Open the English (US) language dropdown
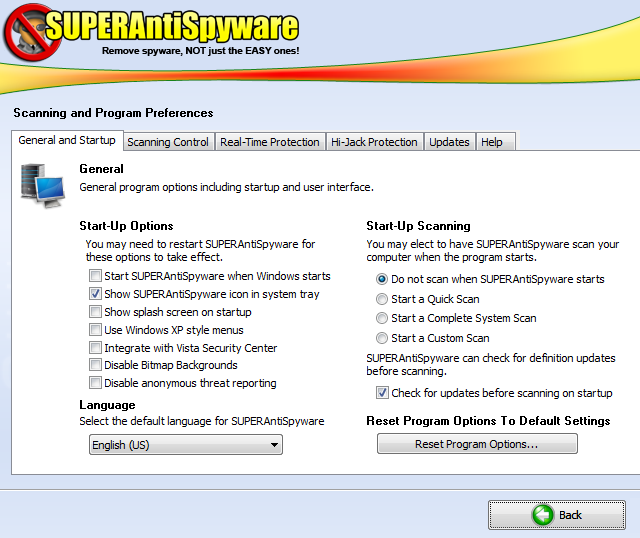This screenshot has height=538, width=640. (x=186, y=445)
